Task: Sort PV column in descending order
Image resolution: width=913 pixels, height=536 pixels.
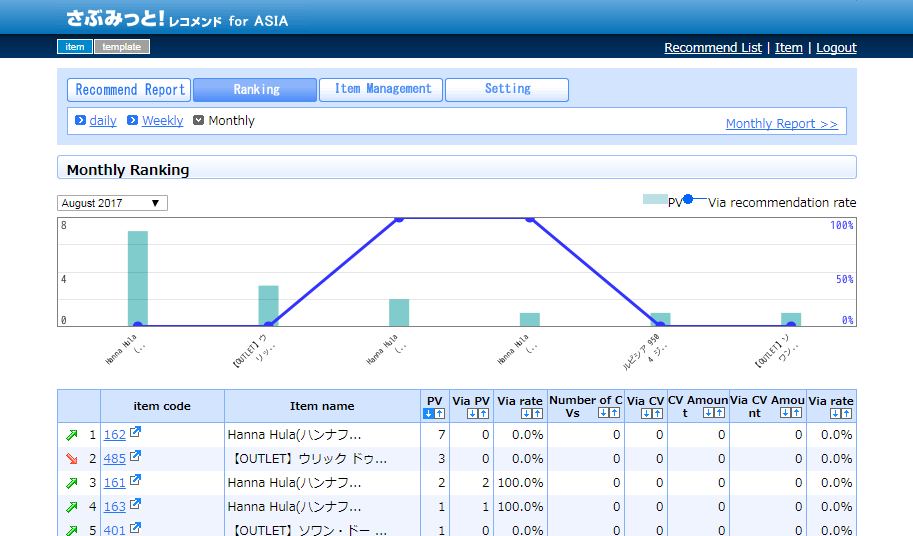Action: click(429, 414)
